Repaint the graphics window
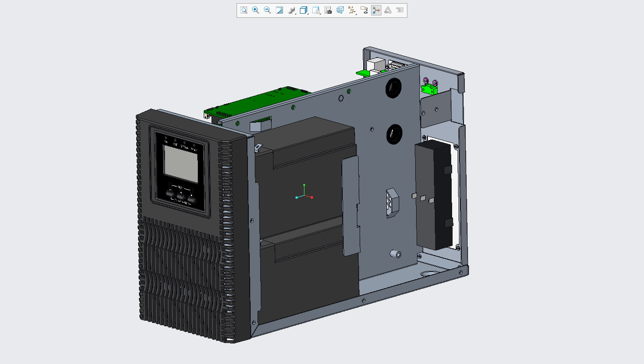This screenshot has width=644, height=364. pos(279,10)
